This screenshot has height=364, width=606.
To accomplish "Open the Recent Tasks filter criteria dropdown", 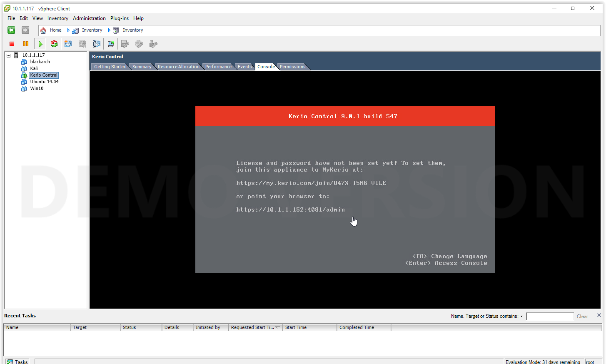I will (x=521, y=316).
